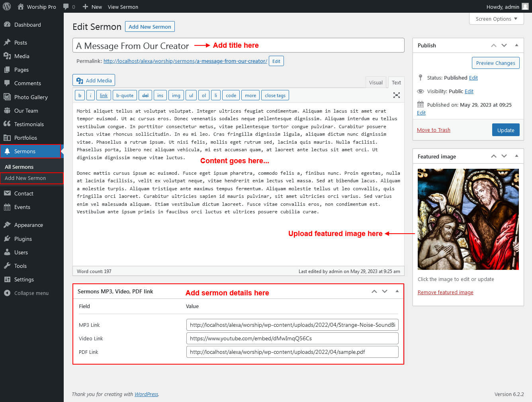Toggle the Publish panel closed
The height and width of the screenshot is (402, 532).
tap(516, 45)
